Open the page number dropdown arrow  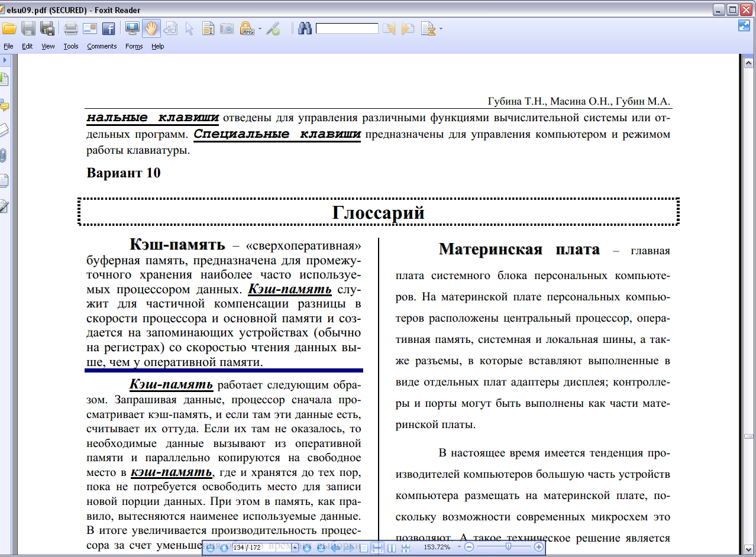(295, 548)
